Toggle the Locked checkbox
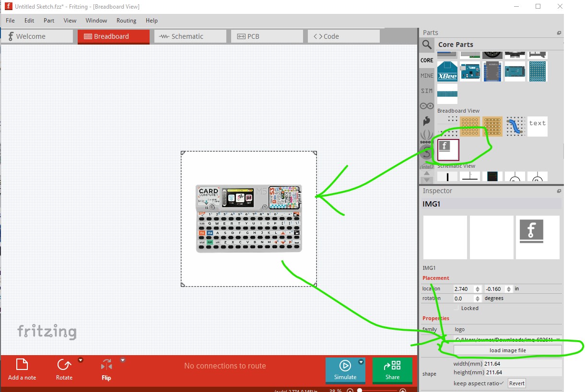585x392 pixels. click(x=456, y=308)
